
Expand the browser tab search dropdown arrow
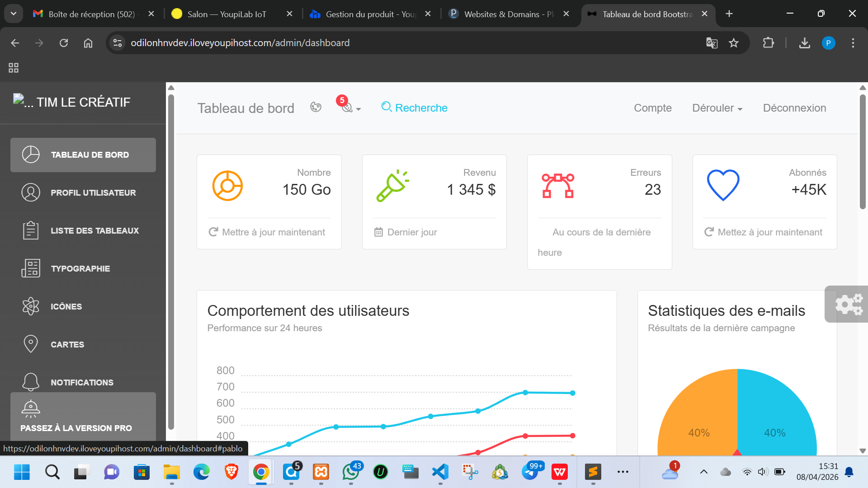click(x=14, y=14)
